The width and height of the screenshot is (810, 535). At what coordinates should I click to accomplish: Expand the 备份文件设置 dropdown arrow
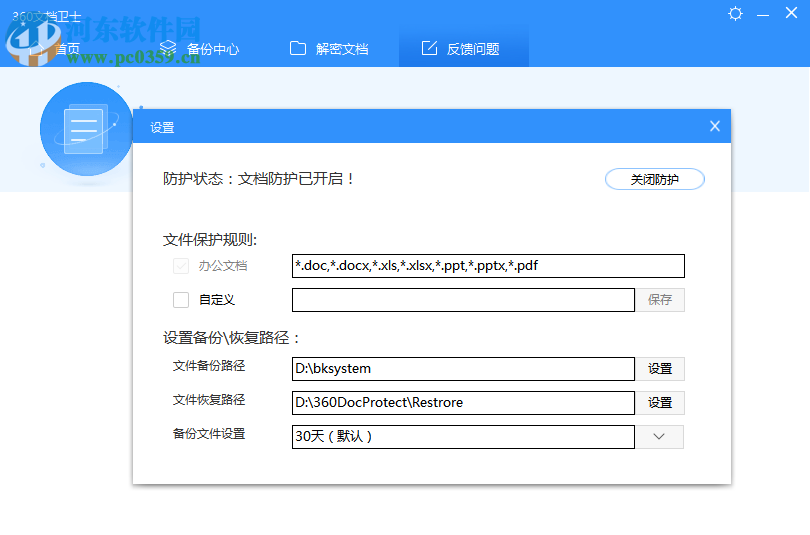click(660, 437)
